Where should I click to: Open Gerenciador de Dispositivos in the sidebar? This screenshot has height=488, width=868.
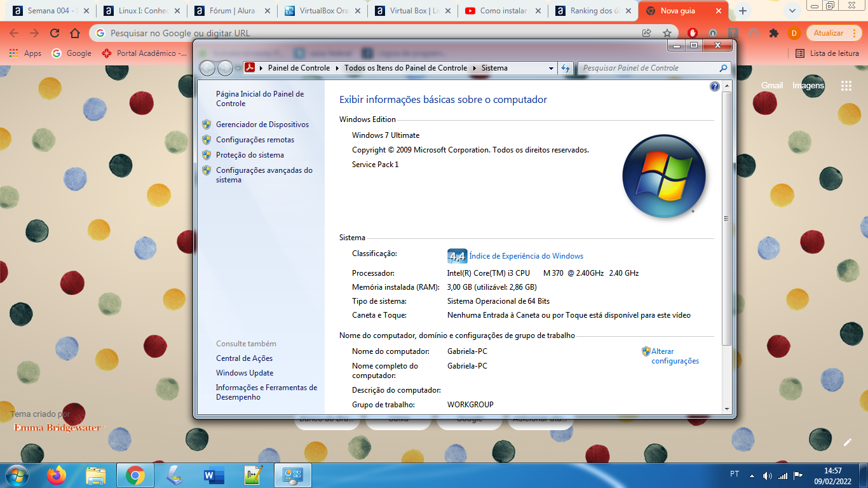click(262, 125)
